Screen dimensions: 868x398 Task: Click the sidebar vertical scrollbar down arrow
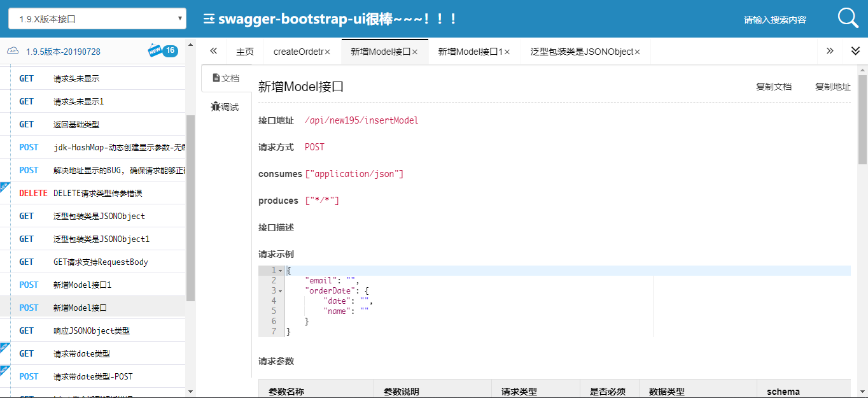pos(190,391)
